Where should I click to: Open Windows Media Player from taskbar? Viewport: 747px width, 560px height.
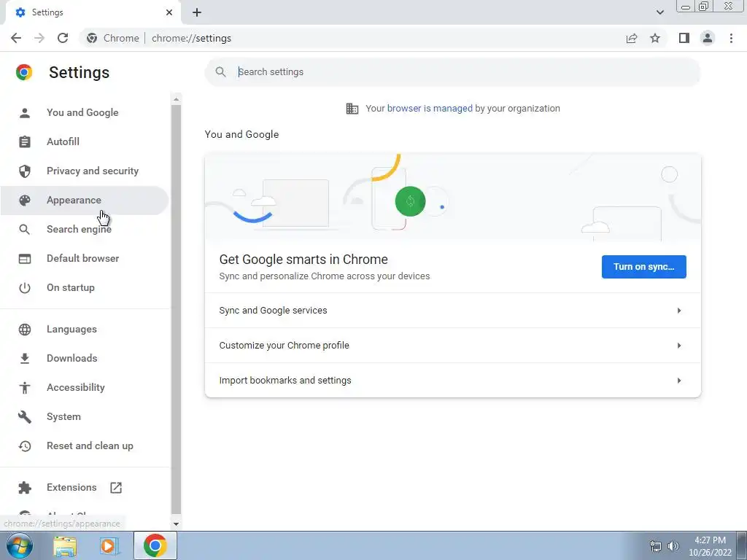click(x=109, y=545)
